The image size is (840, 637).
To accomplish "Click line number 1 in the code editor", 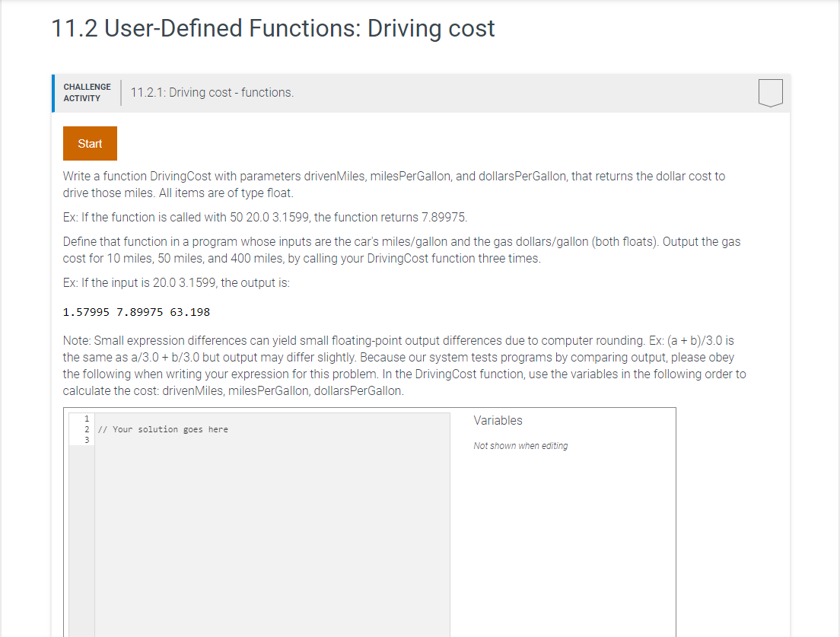I will [86, 419].
